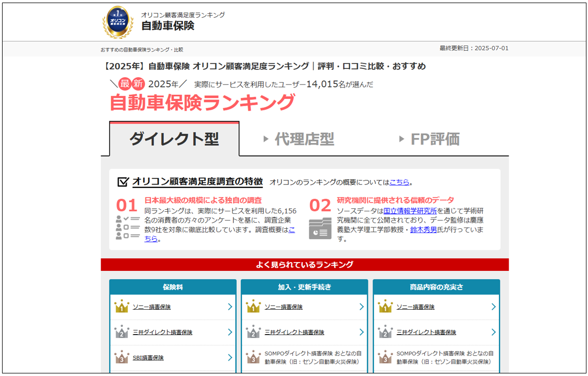
Task: Open ソニー損害保険 in 保険料 ranking
Action: pos(151,307)
